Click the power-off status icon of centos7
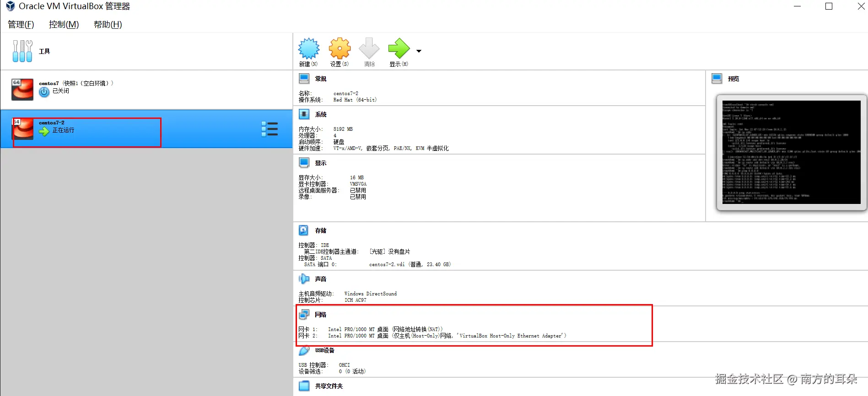The width and height of the screenshot is (868, 396). [44, 92]
